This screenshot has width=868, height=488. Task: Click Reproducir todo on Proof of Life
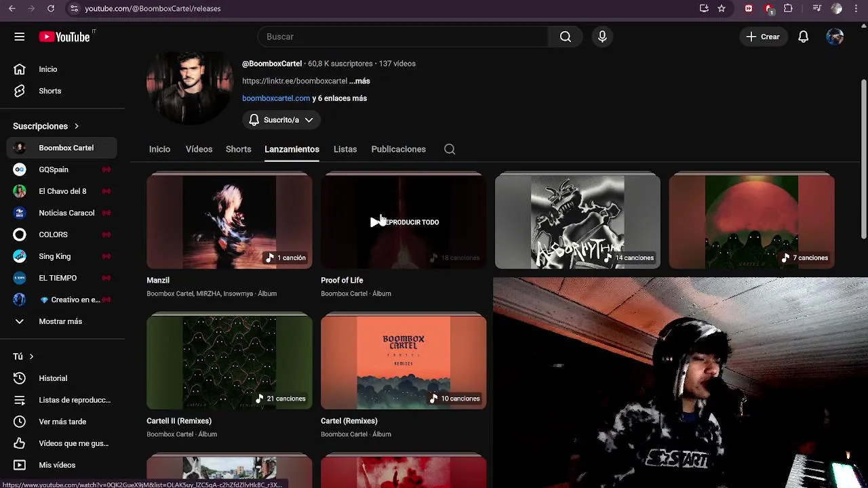tap(405, 222)
